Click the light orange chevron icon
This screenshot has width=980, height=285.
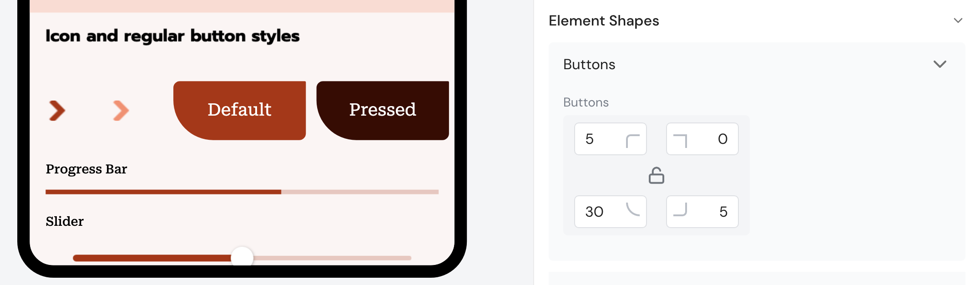(121, 111)
